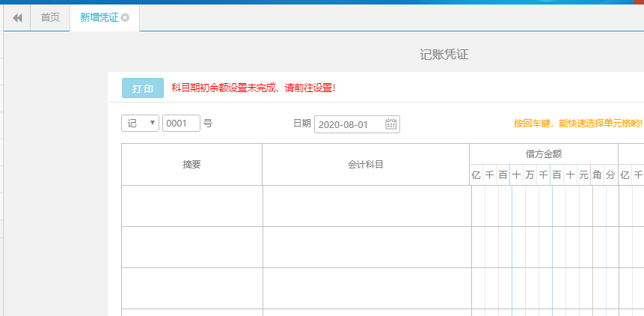Click the 分 digit header under 借方金额
The width and height of the screenshot is (644, 316).
coord(611,175)
